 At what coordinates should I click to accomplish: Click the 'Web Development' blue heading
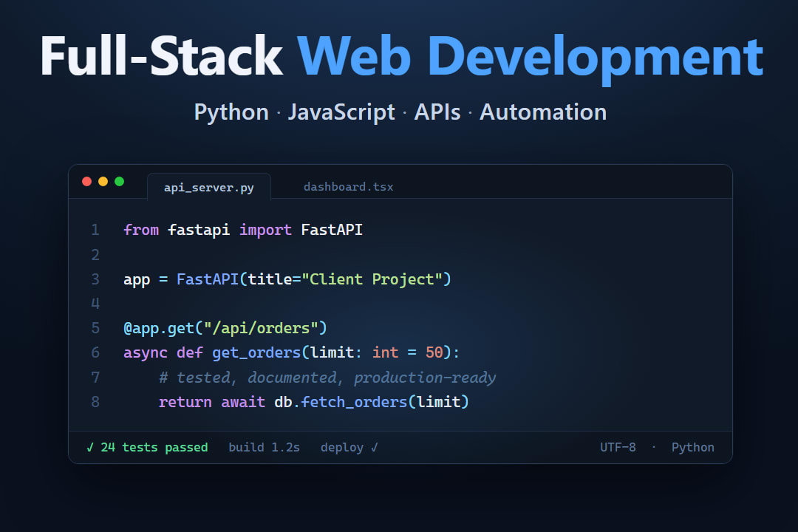[530, 58]
